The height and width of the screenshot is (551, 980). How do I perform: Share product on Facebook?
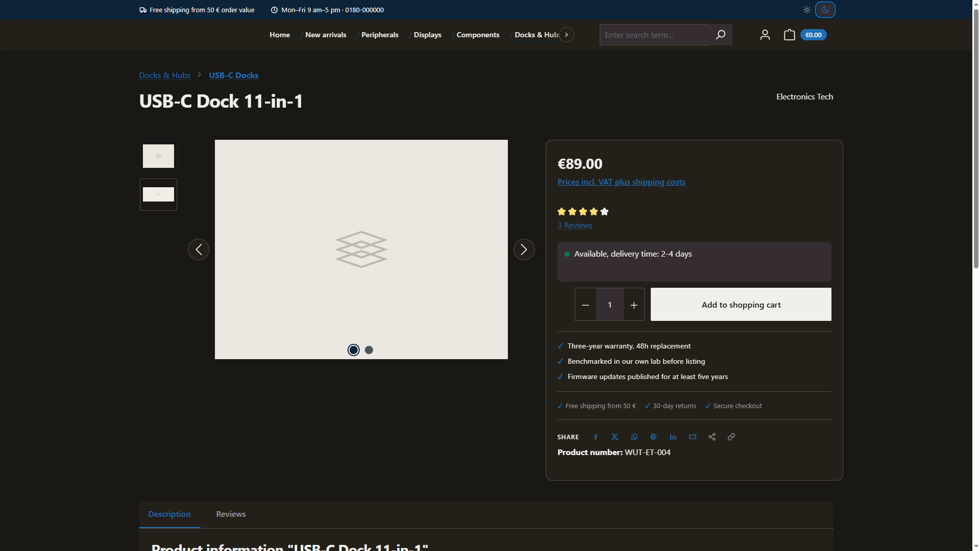pyautogui.click(x=596, y=437)
